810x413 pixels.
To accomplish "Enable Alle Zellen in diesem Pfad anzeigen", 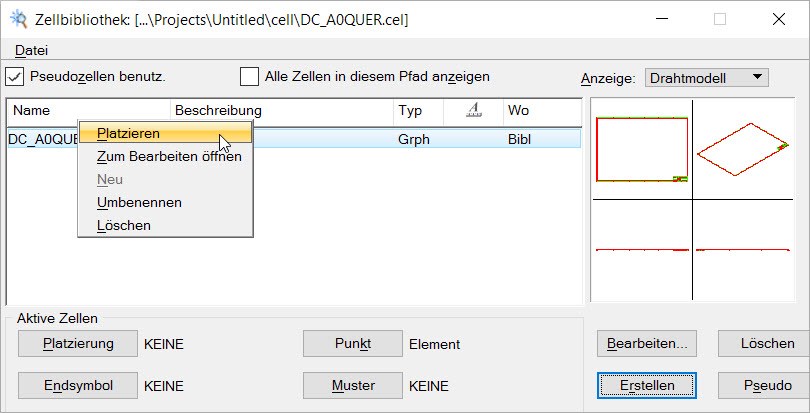I will click(x=250, y=77).
